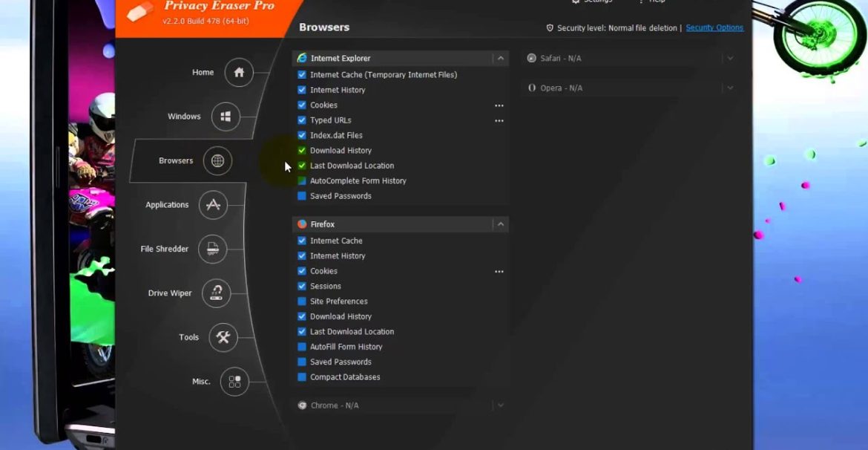Click the Internet Explorer browser icon
Screen dimensions: 868x450
click(x=302, y=58)
